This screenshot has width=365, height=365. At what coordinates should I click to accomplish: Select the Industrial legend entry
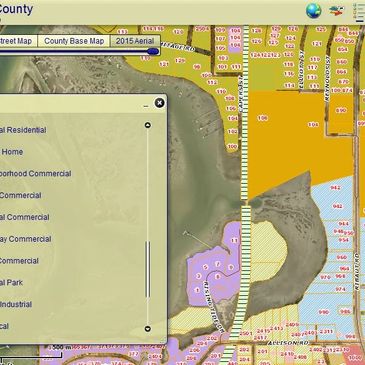point(16,304)
